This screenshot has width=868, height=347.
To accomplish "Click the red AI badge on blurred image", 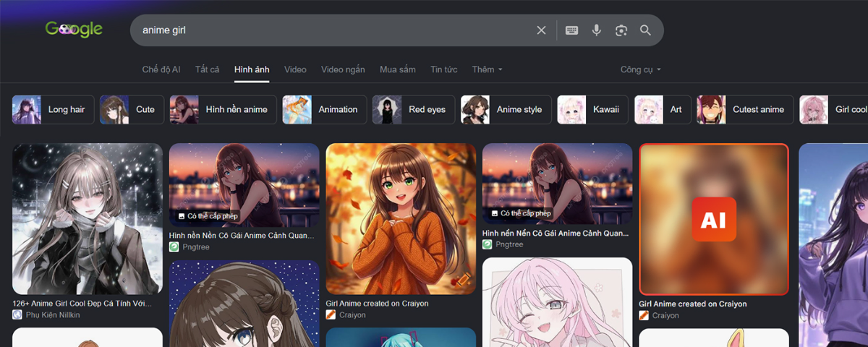I will (714, 219).
